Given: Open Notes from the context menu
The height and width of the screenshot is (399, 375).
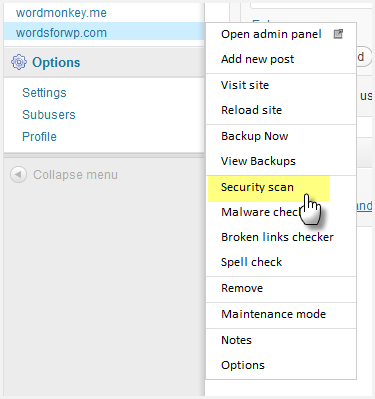Looking at the screenshot, I should click(236, 340).
